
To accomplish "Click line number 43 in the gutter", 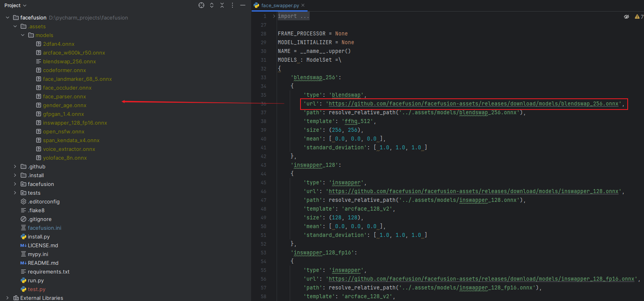I will (263, 165).
